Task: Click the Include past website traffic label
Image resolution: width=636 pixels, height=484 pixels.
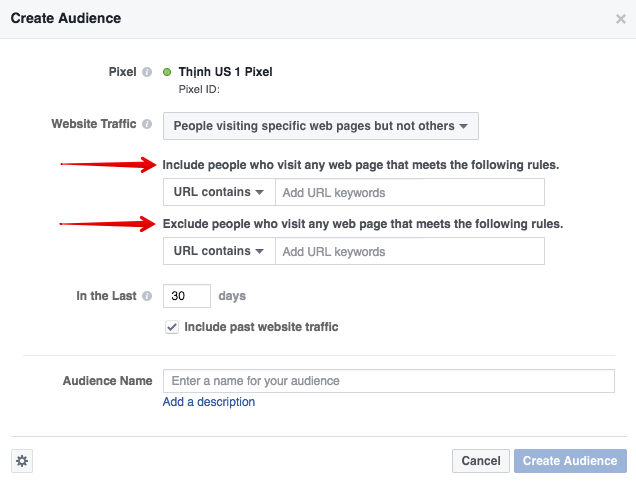Action: coord(261,327)
